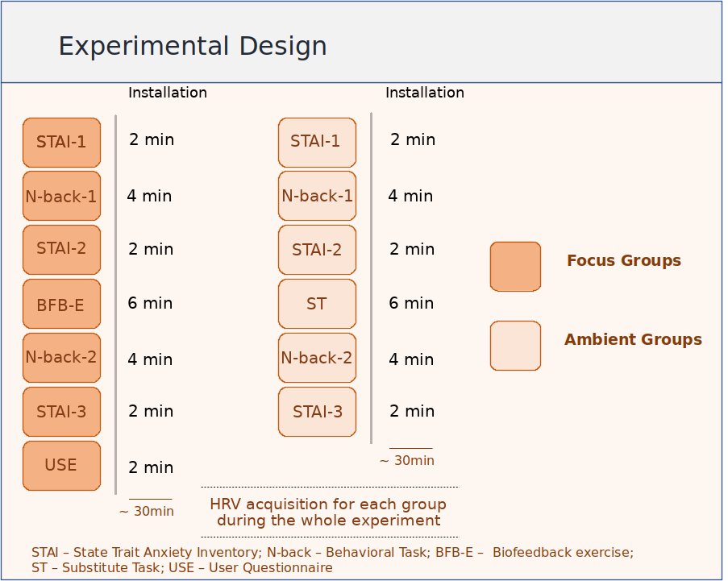Click the 'Experimental Design' title

coord(193,47)
